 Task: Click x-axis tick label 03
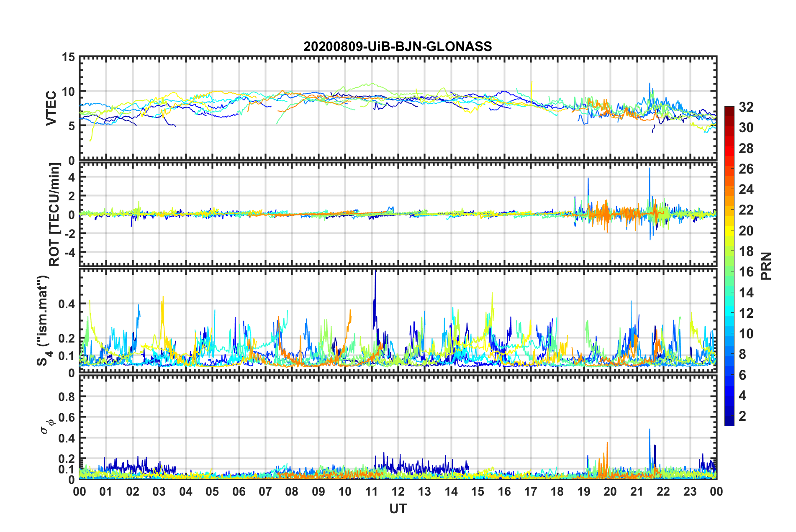click(x=159, y=491)
